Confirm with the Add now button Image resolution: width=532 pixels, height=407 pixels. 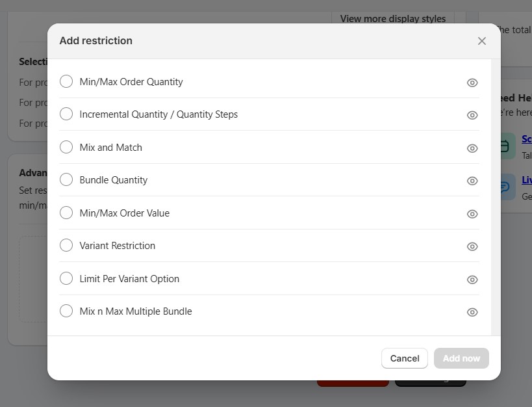click(x=461, y=358)
